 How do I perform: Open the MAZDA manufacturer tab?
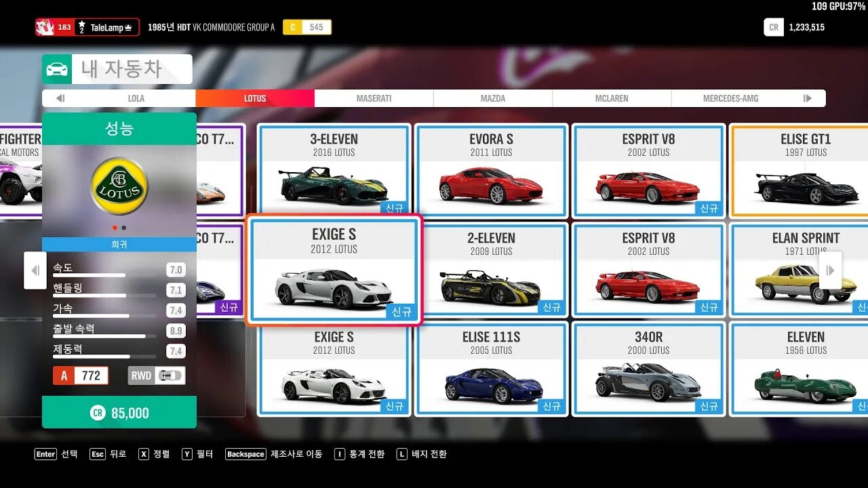(493, 98)
